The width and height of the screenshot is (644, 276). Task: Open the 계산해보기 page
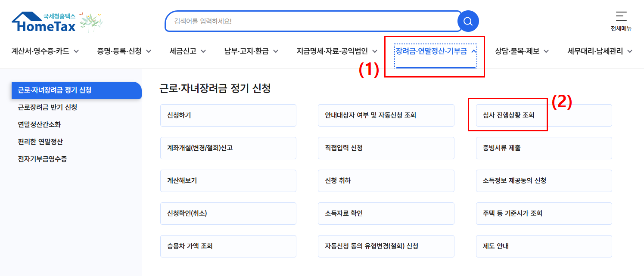tap(228, 180)
